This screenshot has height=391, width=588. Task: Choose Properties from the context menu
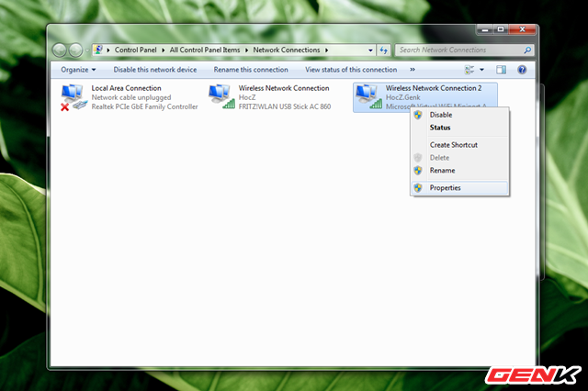point(446,187)
